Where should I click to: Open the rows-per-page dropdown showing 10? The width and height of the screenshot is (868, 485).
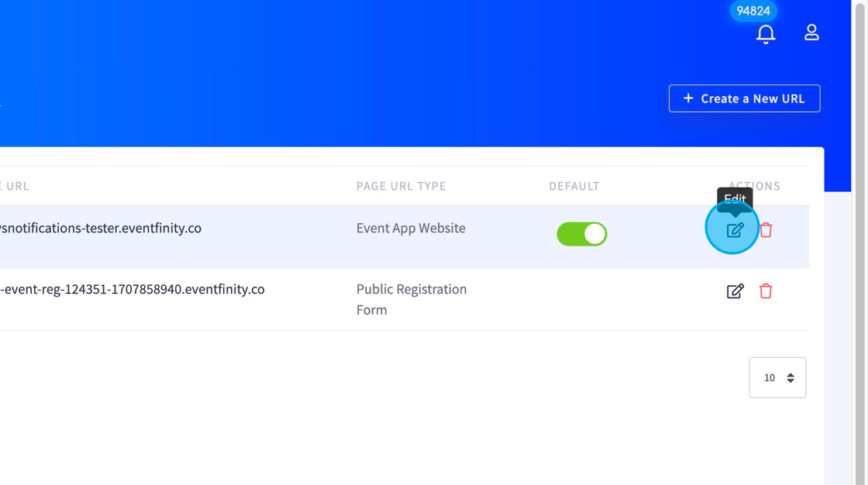[x=777, y=377]
